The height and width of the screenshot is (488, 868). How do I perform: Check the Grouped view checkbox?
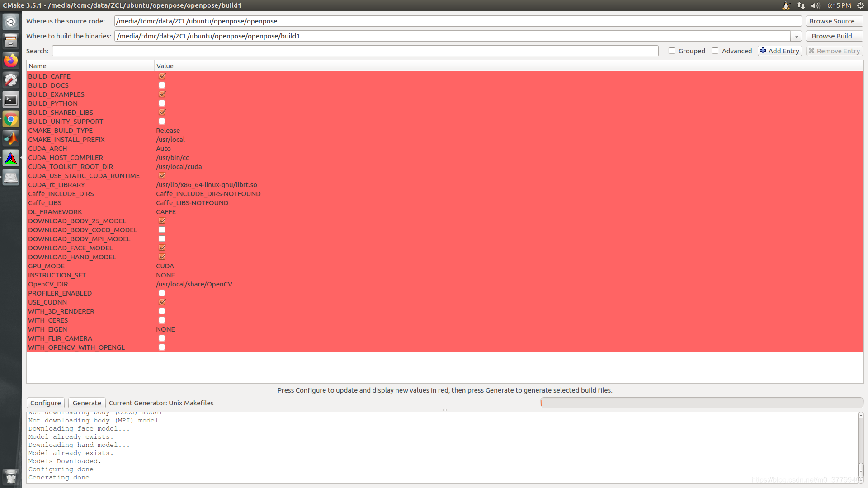point(672,51)
